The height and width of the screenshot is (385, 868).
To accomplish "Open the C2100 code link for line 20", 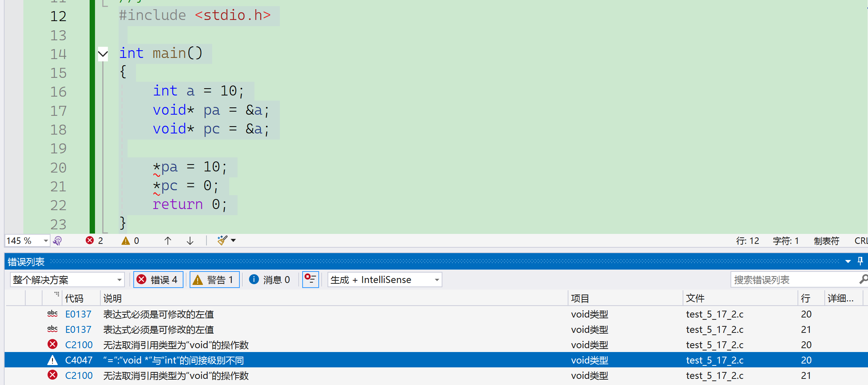I will 79,345.
